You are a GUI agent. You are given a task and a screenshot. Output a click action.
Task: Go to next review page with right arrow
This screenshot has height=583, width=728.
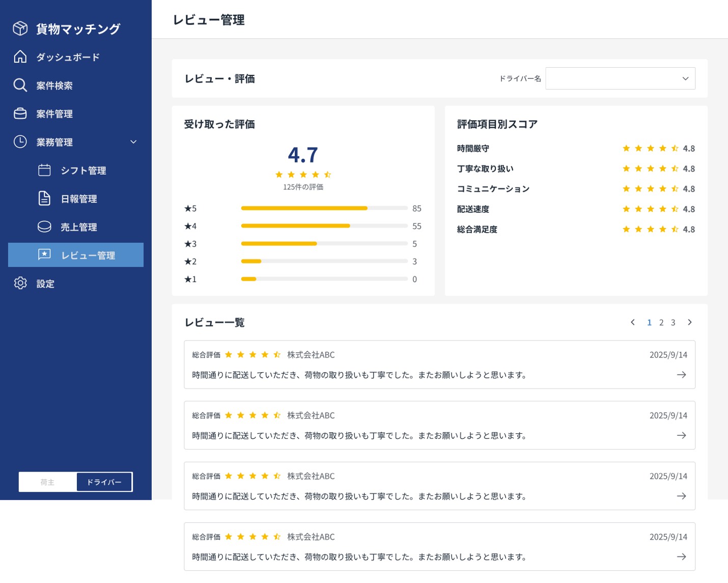[x=690, y=322]
